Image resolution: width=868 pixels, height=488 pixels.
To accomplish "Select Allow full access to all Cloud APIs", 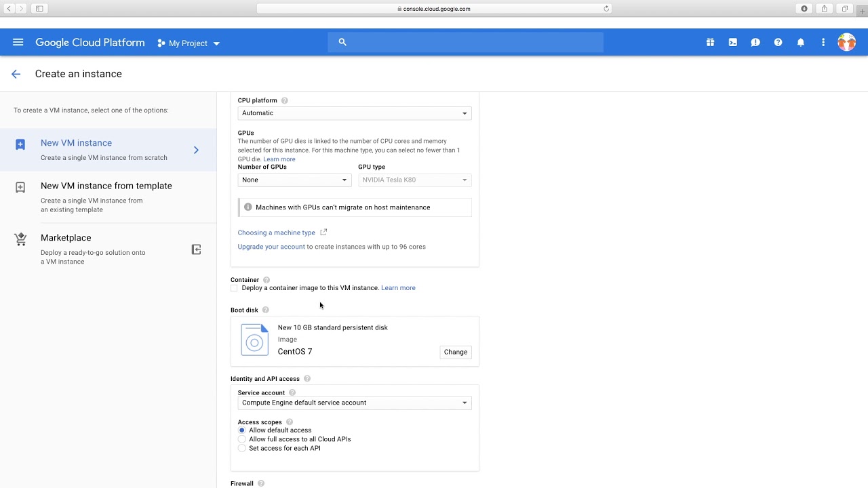I will [x=241, y=439].
